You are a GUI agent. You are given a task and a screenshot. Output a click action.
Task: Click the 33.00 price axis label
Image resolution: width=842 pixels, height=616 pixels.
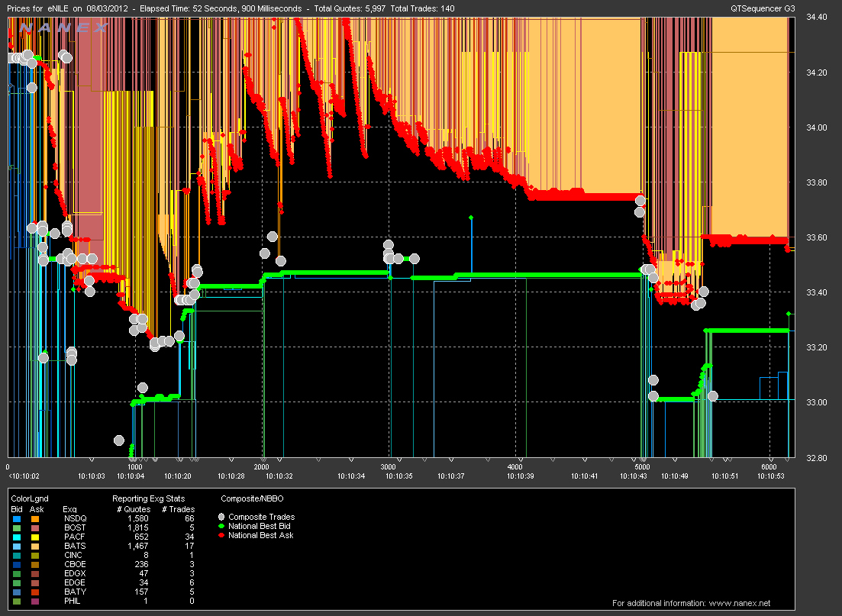[x=817, y=403]
